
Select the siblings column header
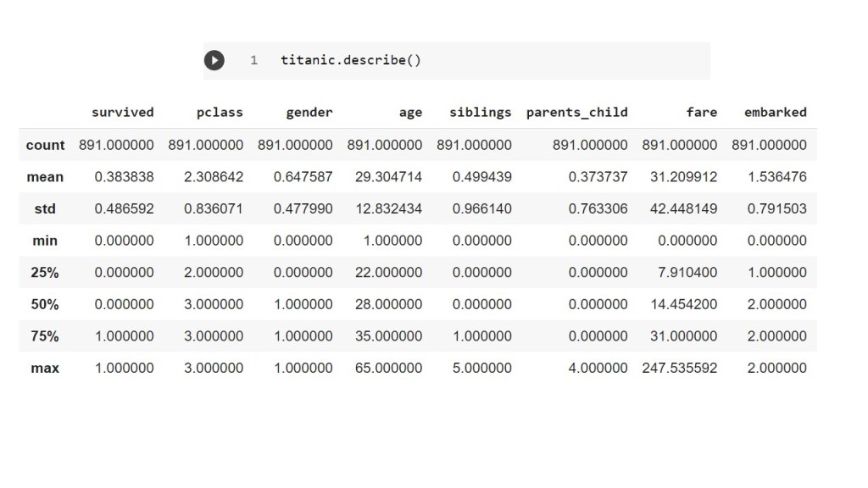click(x=481, y=112)
